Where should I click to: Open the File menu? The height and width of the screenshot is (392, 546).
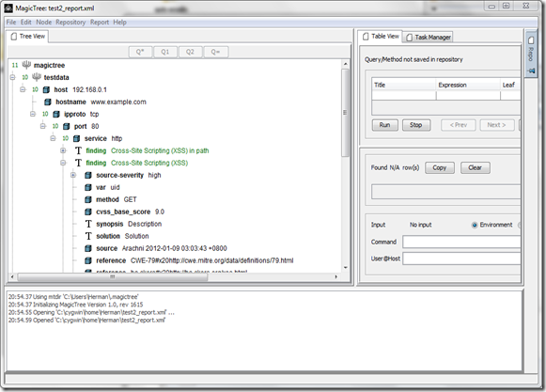click(x=11, y=22)
